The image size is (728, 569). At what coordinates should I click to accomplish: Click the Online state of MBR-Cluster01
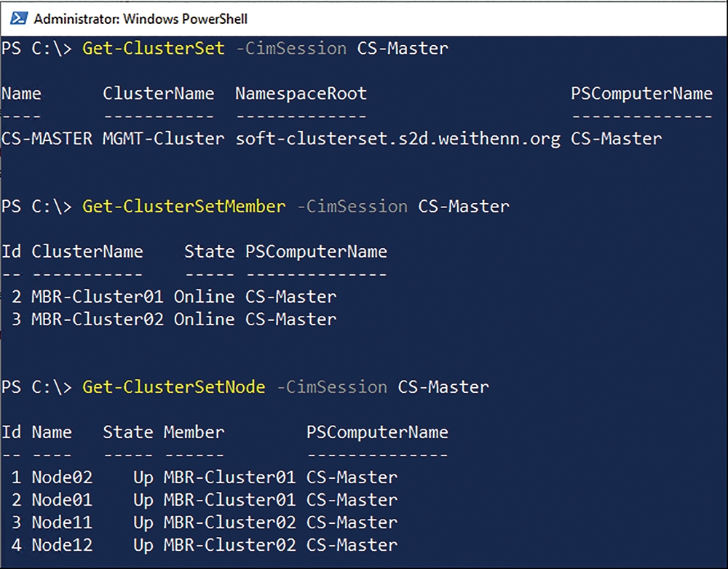[205, 297]
